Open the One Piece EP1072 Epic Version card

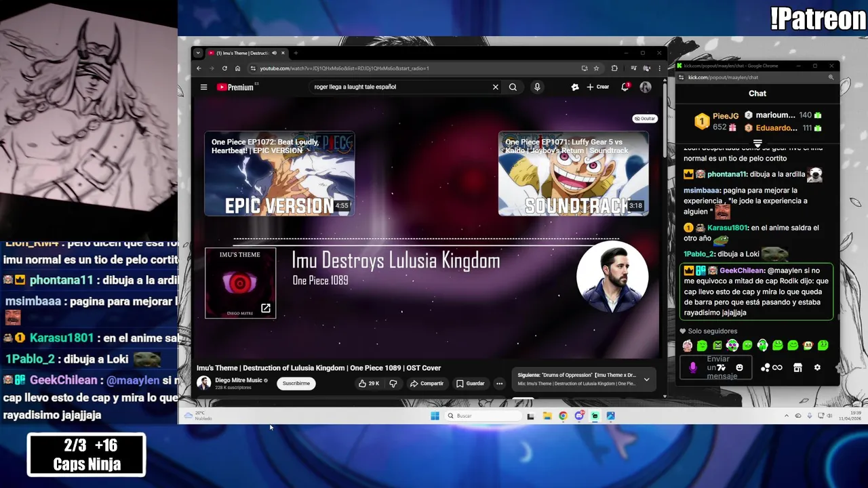point(279,174)
